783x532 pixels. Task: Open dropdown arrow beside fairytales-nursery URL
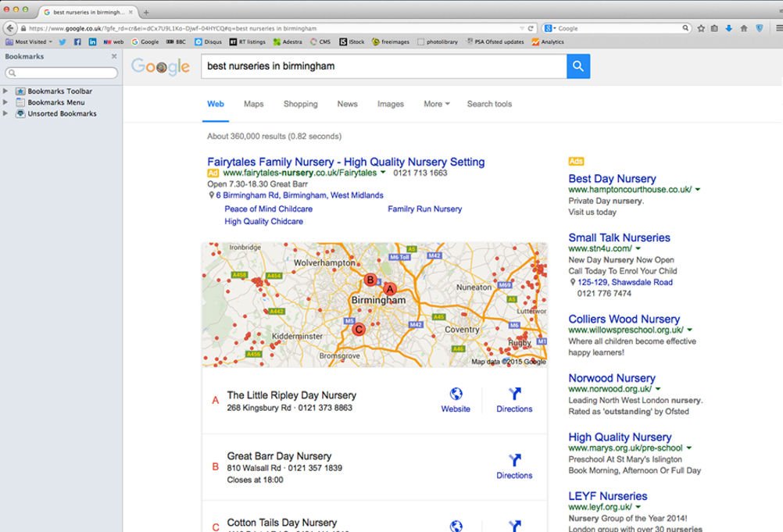pos(383,172)
